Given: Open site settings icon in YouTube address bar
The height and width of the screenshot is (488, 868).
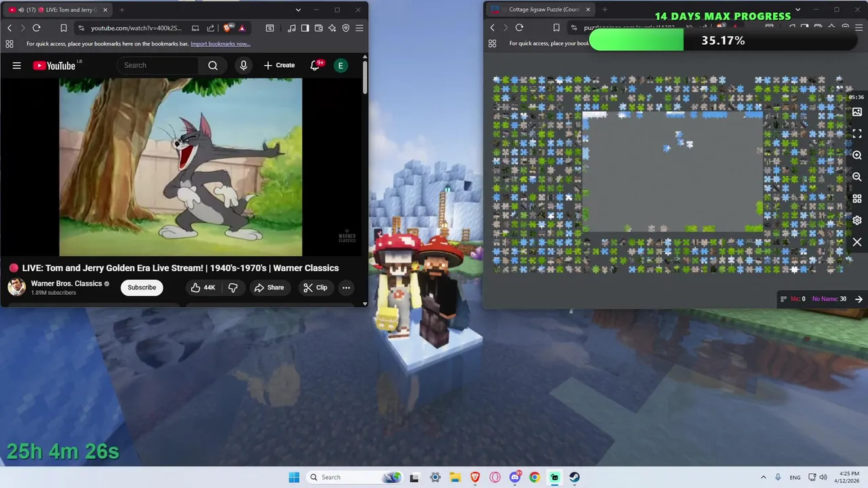Looking at the screenshot, I should click(x=81, y=28).
